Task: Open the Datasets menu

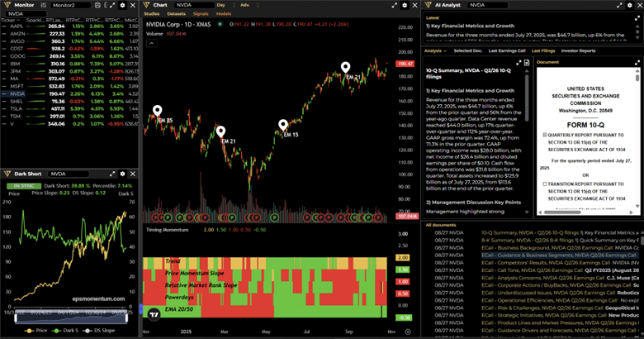Action: (x=176, y=14)
